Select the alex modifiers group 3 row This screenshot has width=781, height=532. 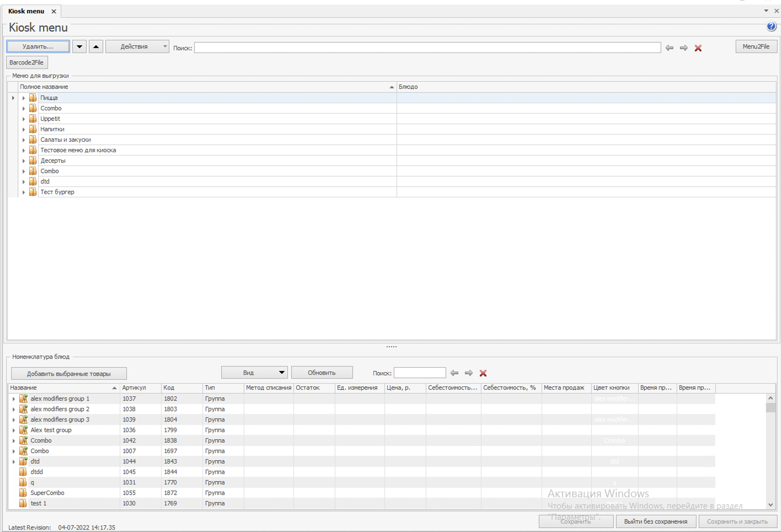[362, 420]
